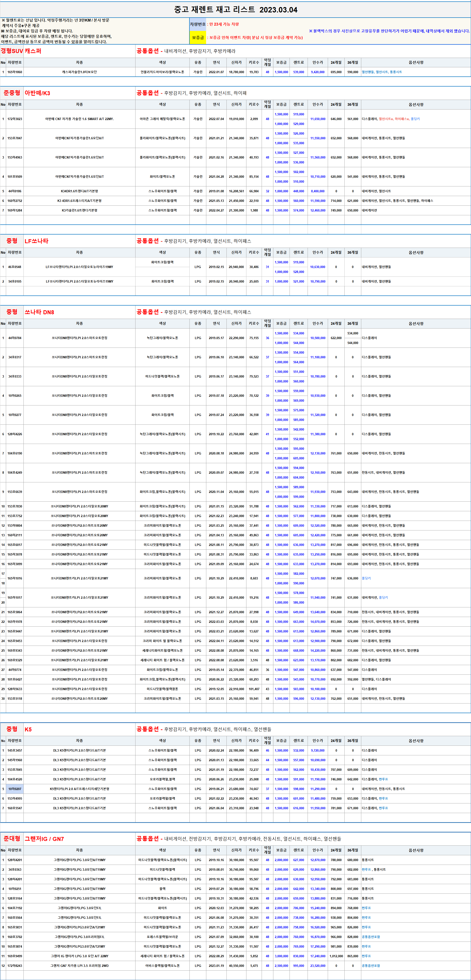Select vehicle number 165하1860 cell
471x980 pixels.
[15, 72]
